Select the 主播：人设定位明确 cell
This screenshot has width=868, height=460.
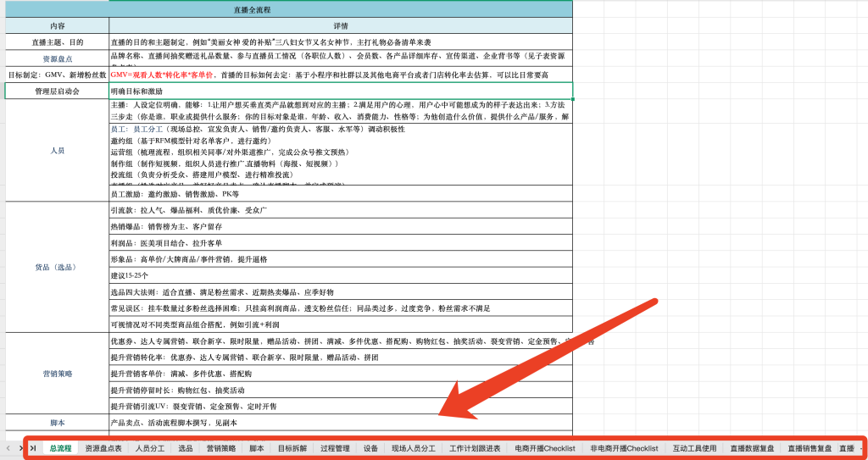(341, 111)
